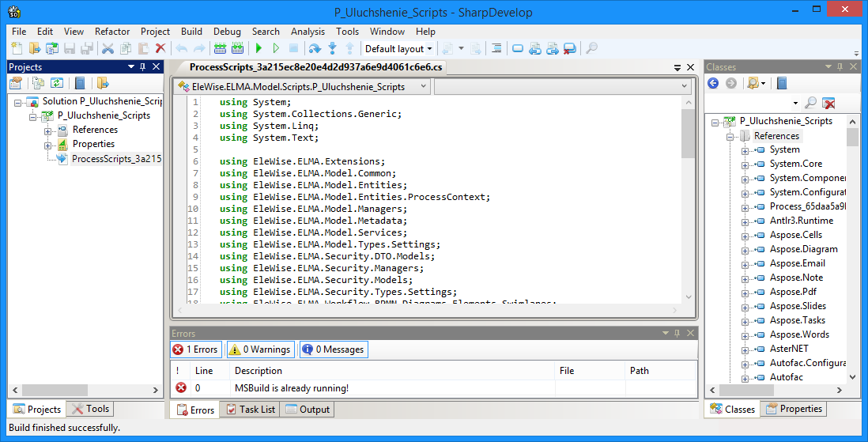Click refresh icon in Projects toolbar
This screenshot has height=442, width=868.
(x=57, y=83)
